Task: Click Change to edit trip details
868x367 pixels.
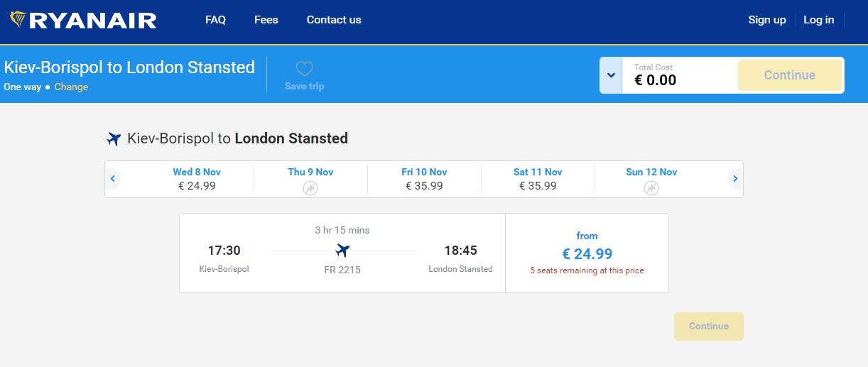Action: [x=71, y=87]
